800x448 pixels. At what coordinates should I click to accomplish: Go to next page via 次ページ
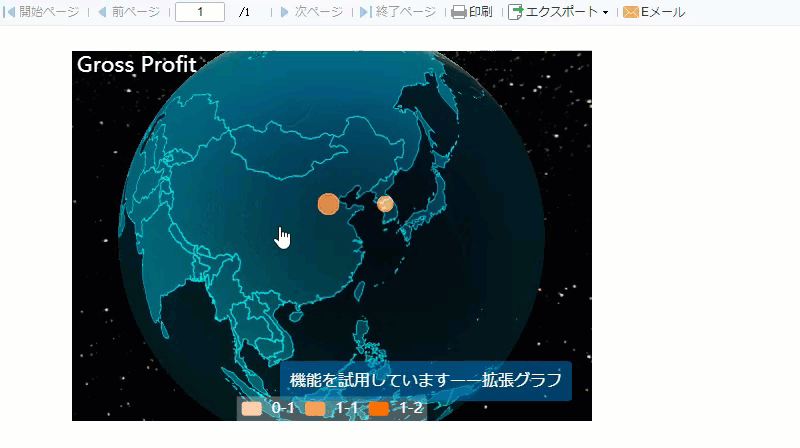tap(312, 12)
